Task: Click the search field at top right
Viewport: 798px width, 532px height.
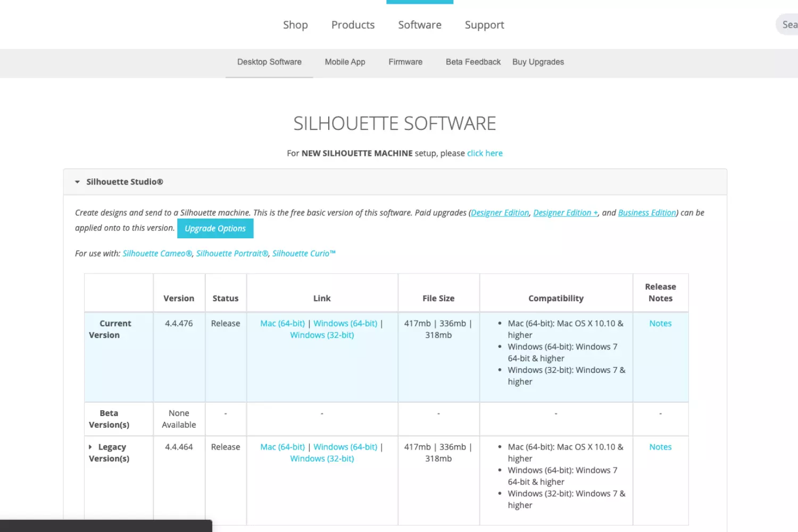Action: [787, 24]
